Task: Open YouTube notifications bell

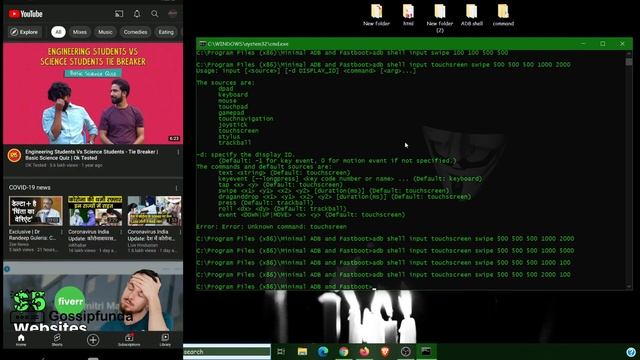Action: (x=137, y=14)
